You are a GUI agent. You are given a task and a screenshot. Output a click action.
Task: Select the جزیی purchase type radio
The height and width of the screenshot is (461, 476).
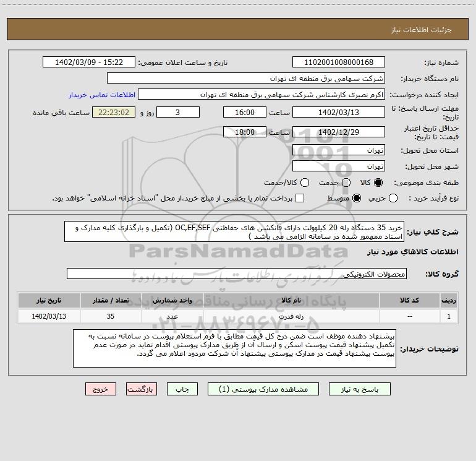tap(393, 198)
